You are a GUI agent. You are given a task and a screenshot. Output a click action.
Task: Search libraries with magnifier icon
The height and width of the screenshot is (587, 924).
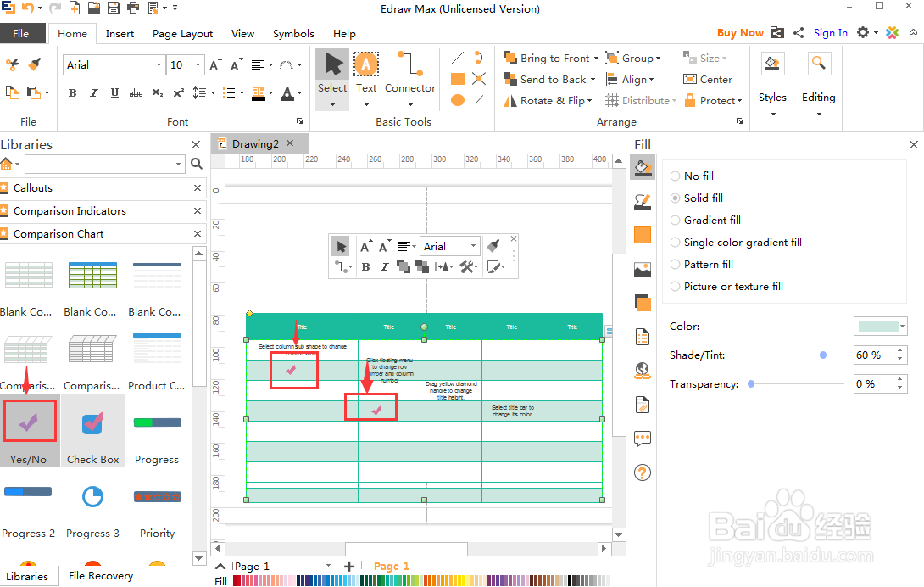[197, 164]
